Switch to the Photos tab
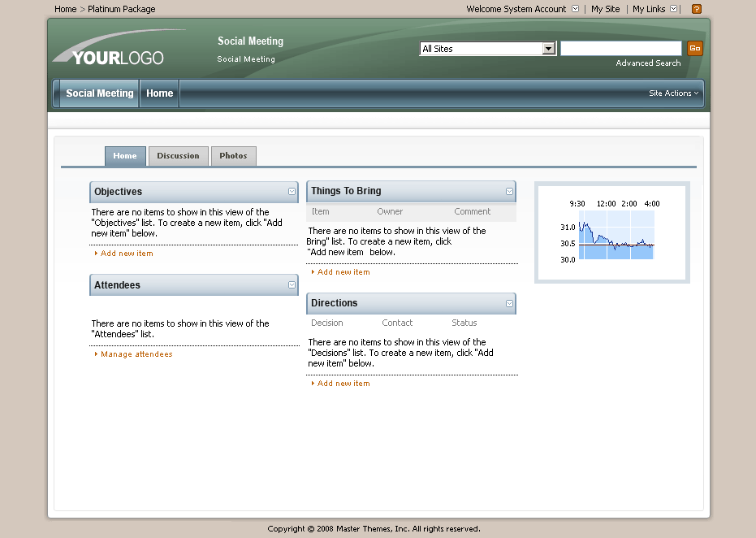Image resolution: width=756 pixels, height=538 pixels. [233, 156]
